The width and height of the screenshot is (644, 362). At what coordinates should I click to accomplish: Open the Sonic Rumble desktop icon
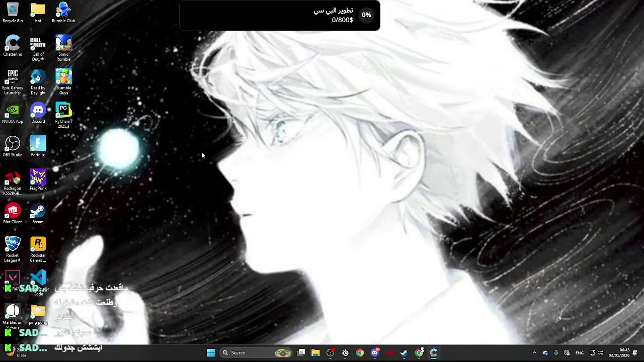pos(63,49)
